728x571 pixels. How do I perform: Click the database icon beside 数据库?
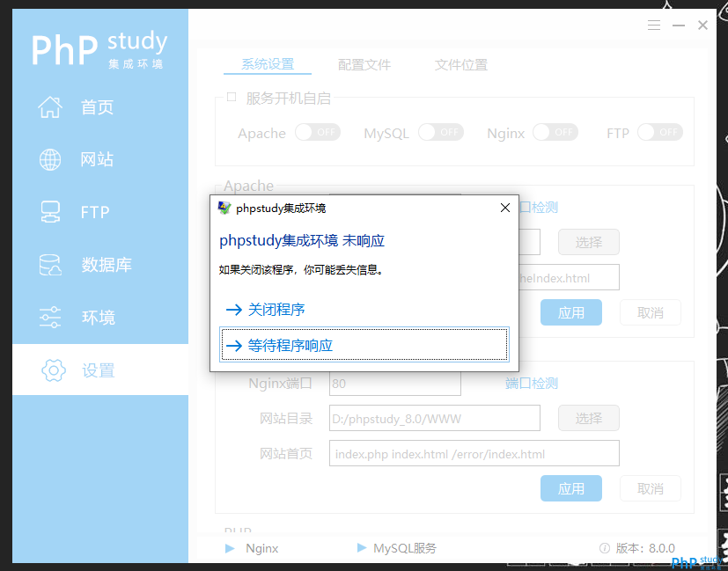50,265
